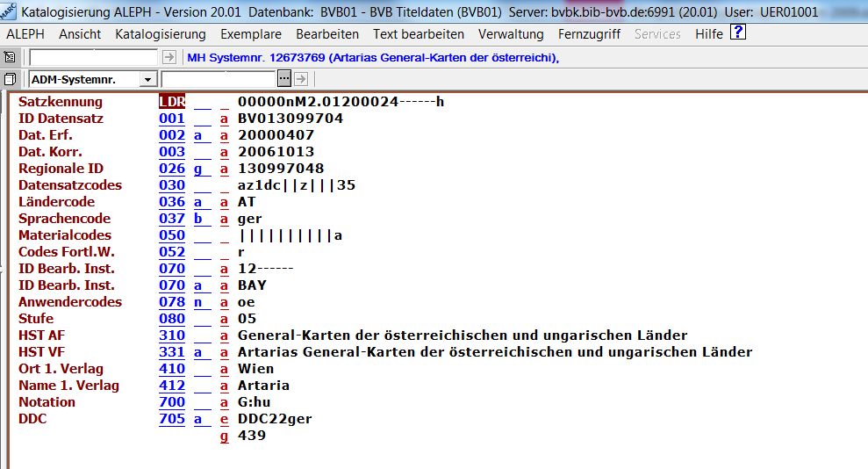Select the Verwaltung menu item
The height and width of the screenshot is (469, 868).
coord(511,34)
